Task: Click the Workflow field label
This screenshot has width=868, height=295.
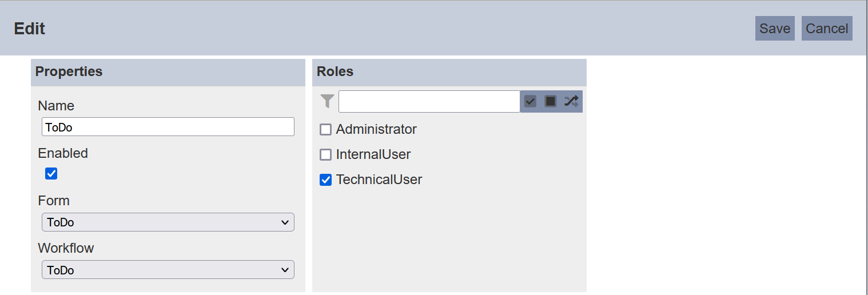Action: pyautogui.click(x=66, y=248)
